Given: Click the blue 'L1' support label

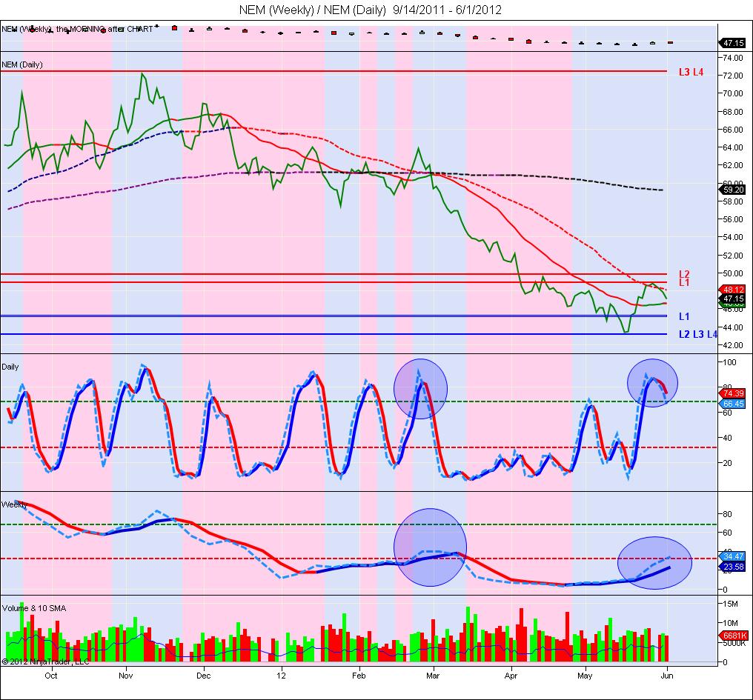Looking at the screenshot, I should coord(684,316).
